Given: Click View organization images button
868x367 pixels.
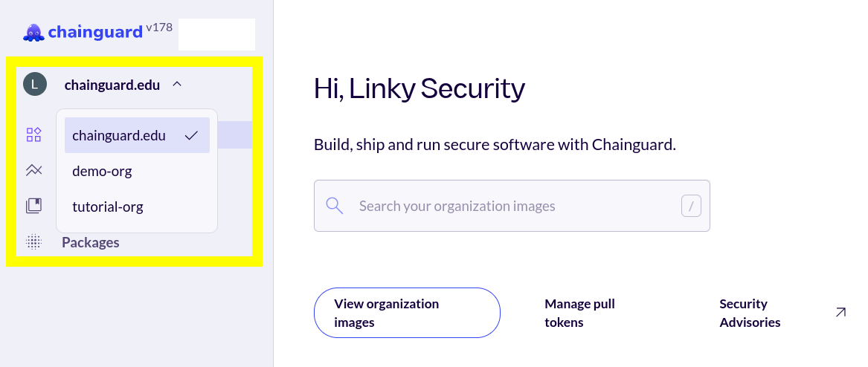Looking at the screenshot, I should coord(407,313).
